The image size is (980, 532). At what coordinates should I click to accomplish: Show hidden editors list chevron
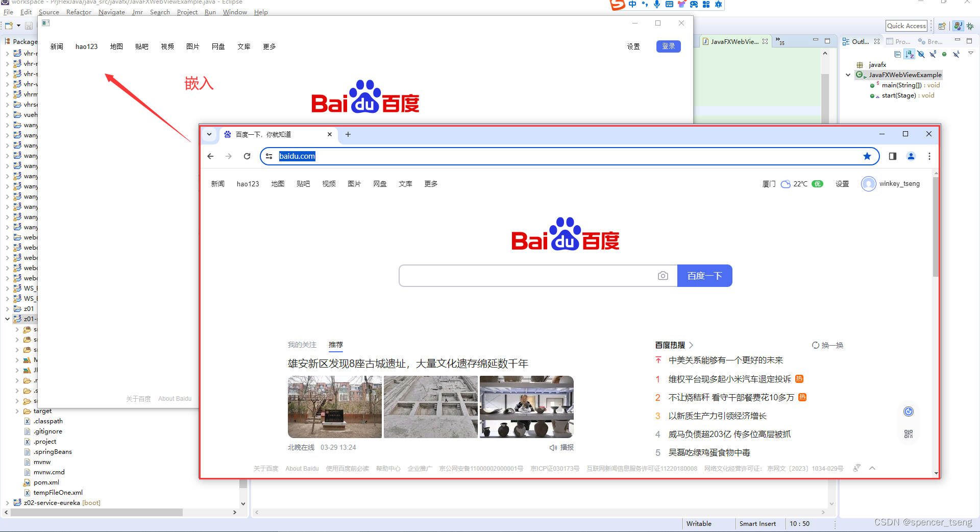pos(779,41)
